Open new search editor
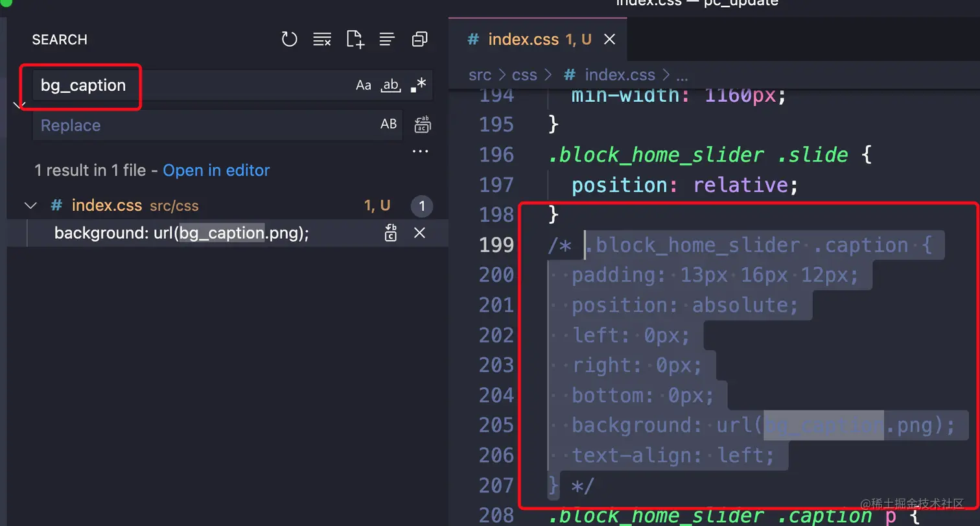Viewport: 980px width, 526px height. pyautogui.click(x=355, y=40)
